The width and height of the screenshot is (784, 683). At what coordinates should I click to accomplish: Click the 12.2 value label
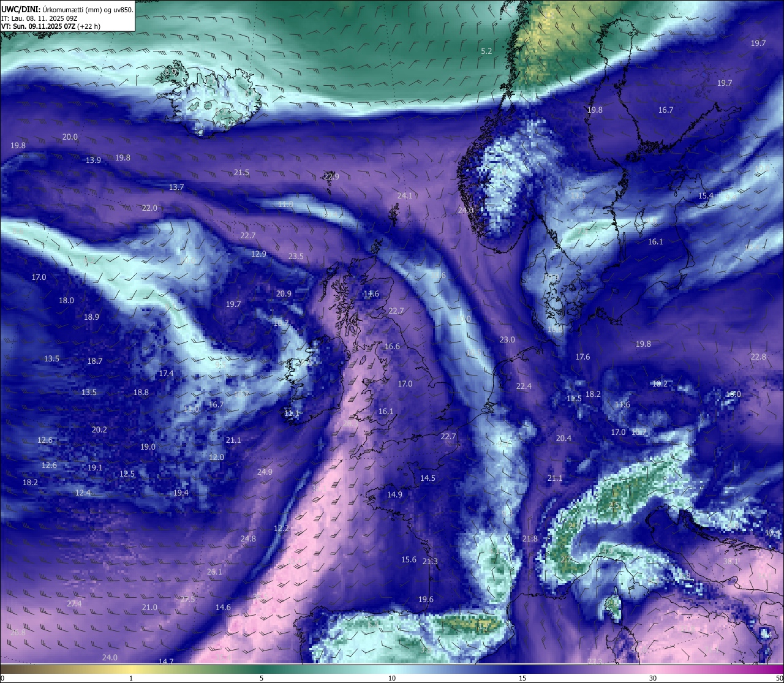coord(281,529)
